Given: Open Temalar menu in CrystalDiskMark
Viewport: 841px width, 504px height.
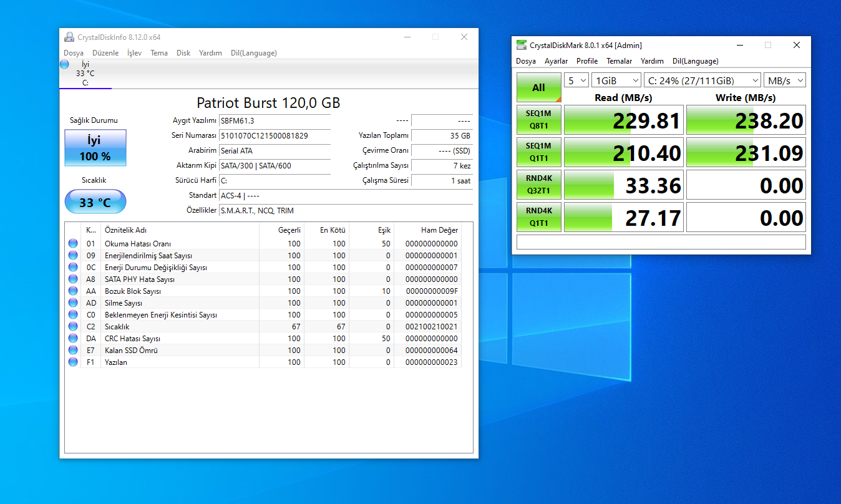Looking at the screenshot, I should [x=620, y=61].
